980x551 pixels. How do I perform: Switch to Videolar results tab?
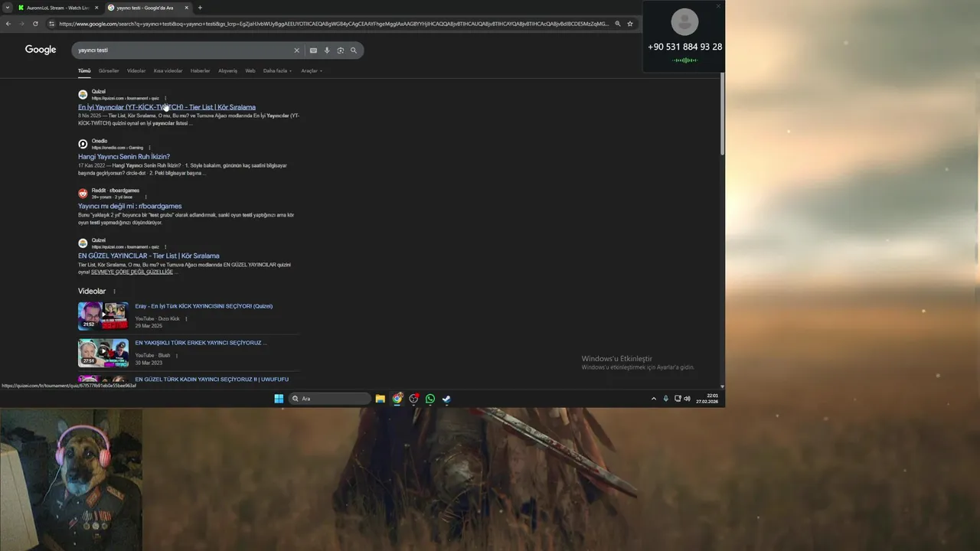136,70
